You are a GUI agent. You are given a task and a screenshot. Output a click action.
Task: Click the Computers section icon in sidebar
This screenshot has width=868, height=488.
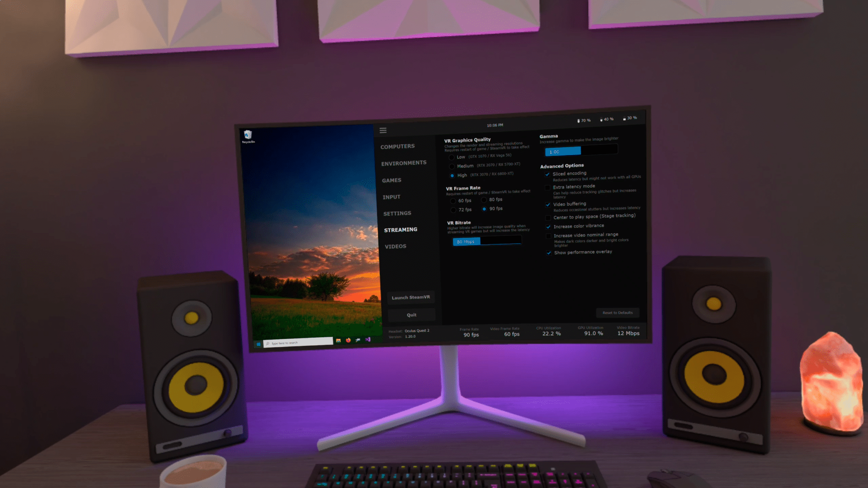tap(397, 146)
